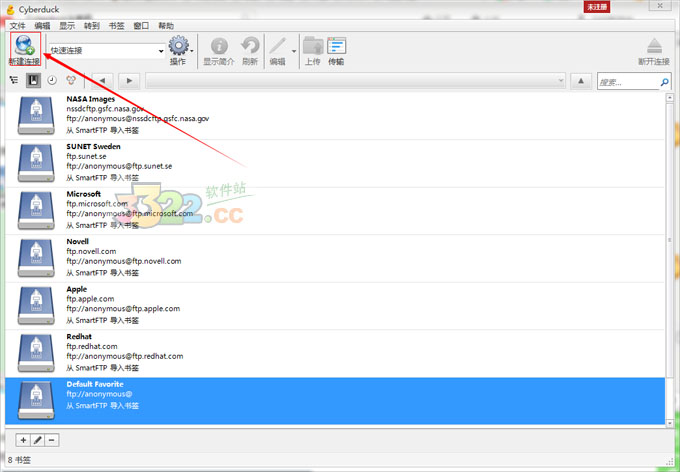Close the Cyberduck window

point(660,5)
